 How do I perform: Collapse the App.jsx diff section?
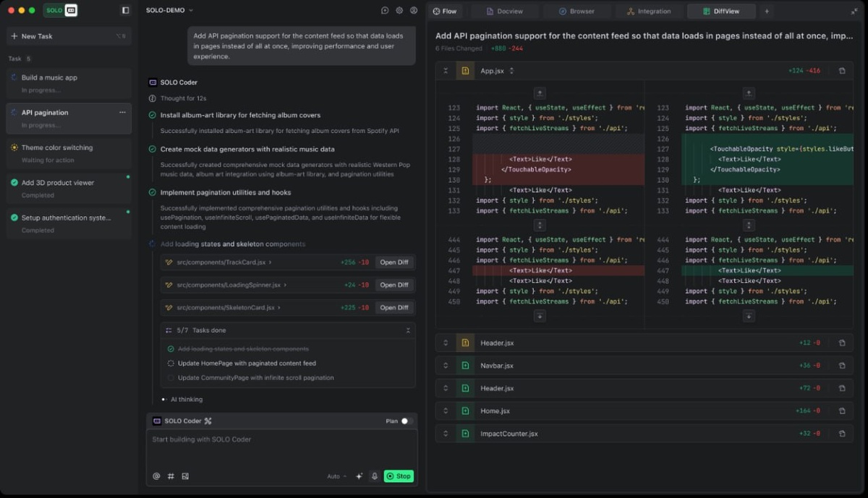point(446,71)
